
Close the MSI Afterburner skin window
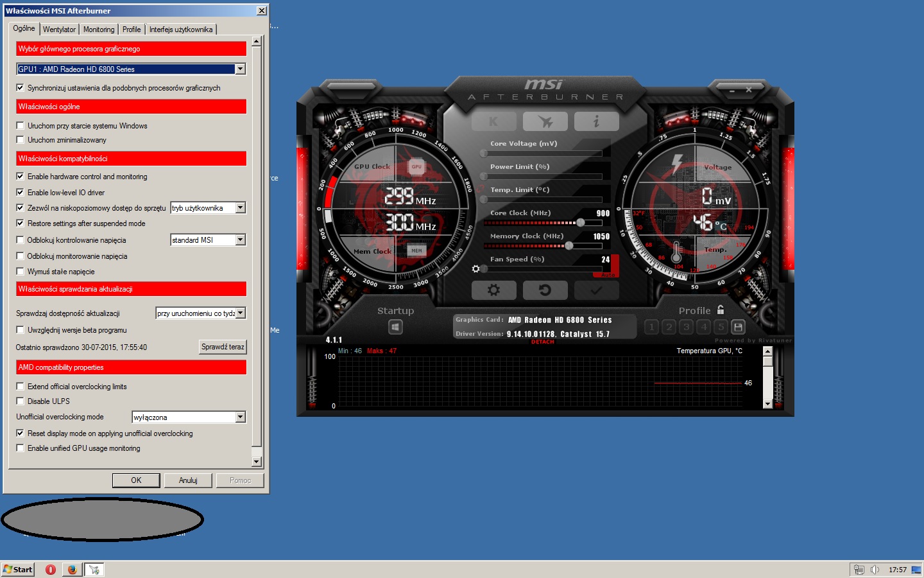(749, 91)
